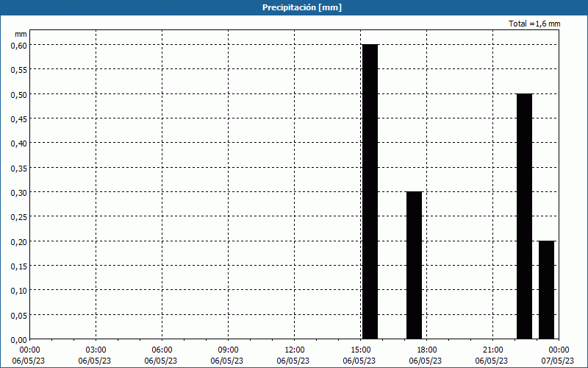Click the 18:00 time axis label
Viewport: 588px width, 368px height.
click(x=427, y=350)
